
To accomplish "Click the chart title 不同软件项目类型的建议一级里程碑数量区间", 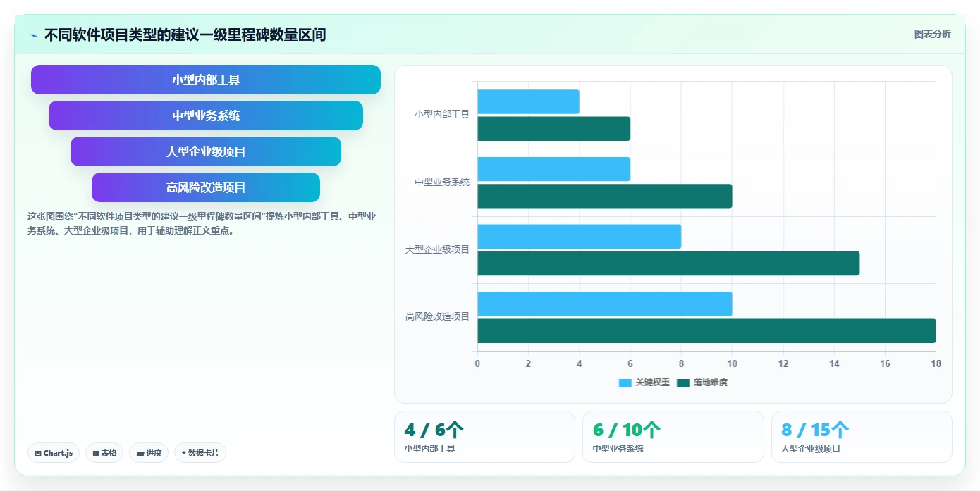I will pos(185,35).
